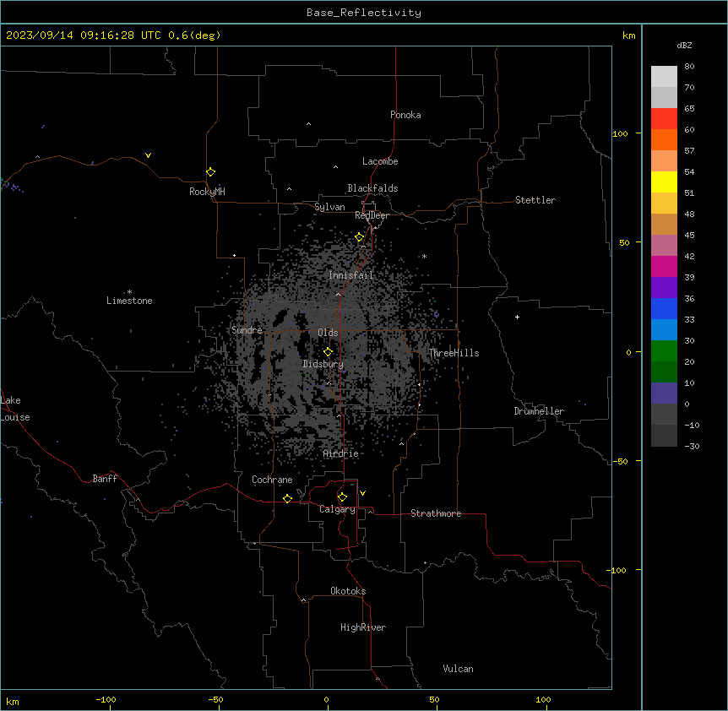
Task: Click the Innisfail city label
Action: click(350, 275)
